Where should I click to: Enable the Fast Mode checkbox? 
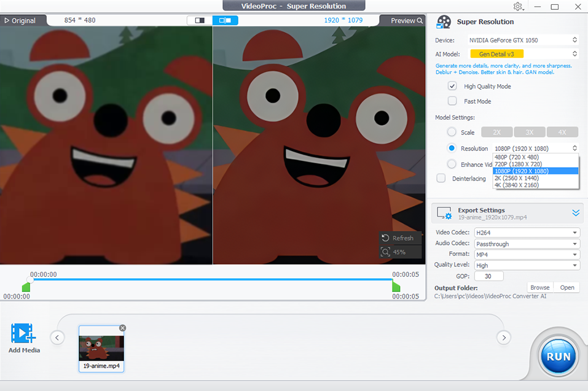[452, 101]
